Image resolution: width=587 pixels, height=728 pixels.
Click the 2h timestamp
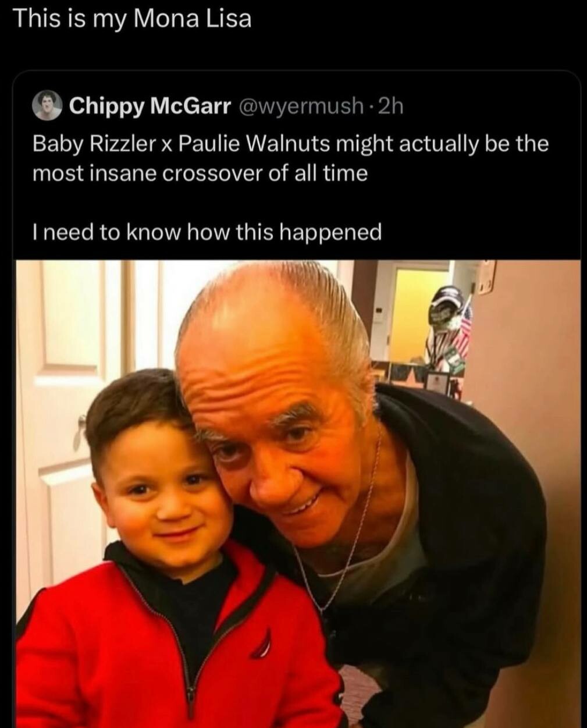pyautogui.click(x=390, y=106)
